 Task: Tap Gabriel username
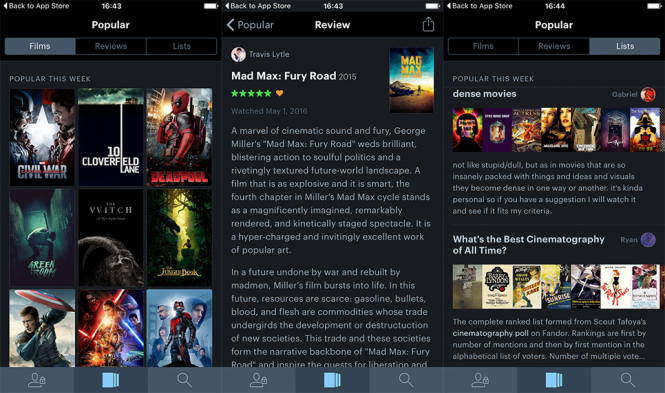[x=624, y=95]
